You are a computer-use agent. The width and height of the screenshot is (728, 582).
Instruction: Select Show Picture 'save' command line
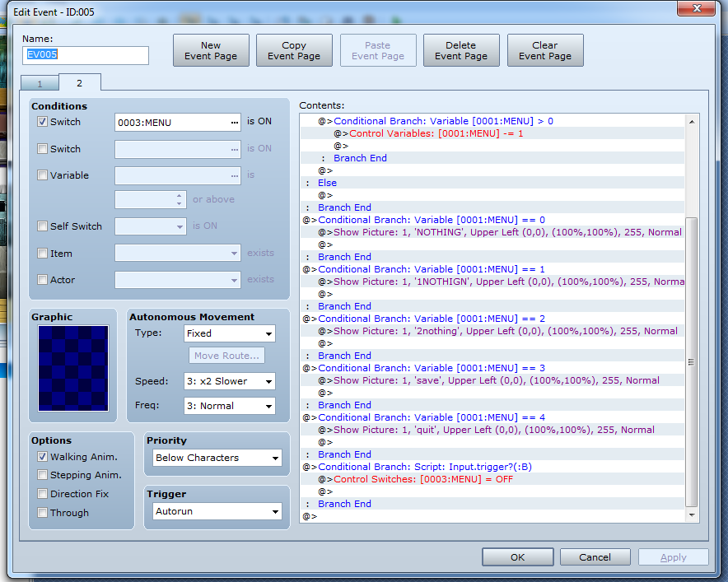(x=492, y=380)
